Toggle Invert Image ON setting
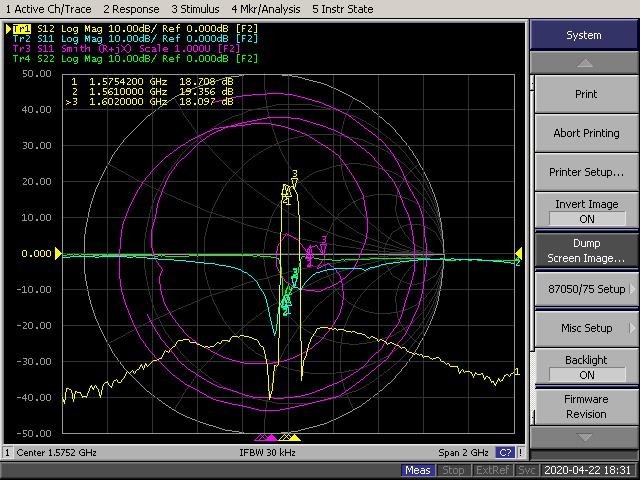 click(x=586, y=211)
